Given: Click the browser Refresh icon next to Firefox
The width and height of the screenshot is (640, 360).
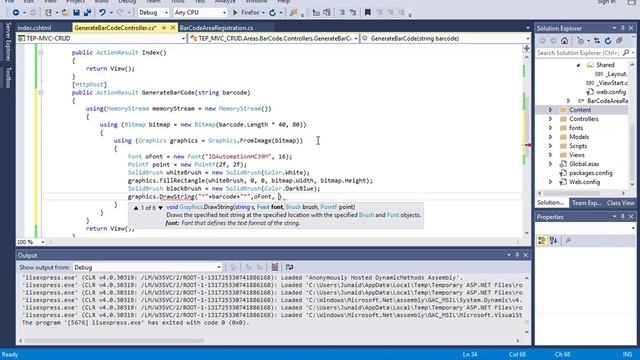Looking at the screenshot, I should pos(272,13).
